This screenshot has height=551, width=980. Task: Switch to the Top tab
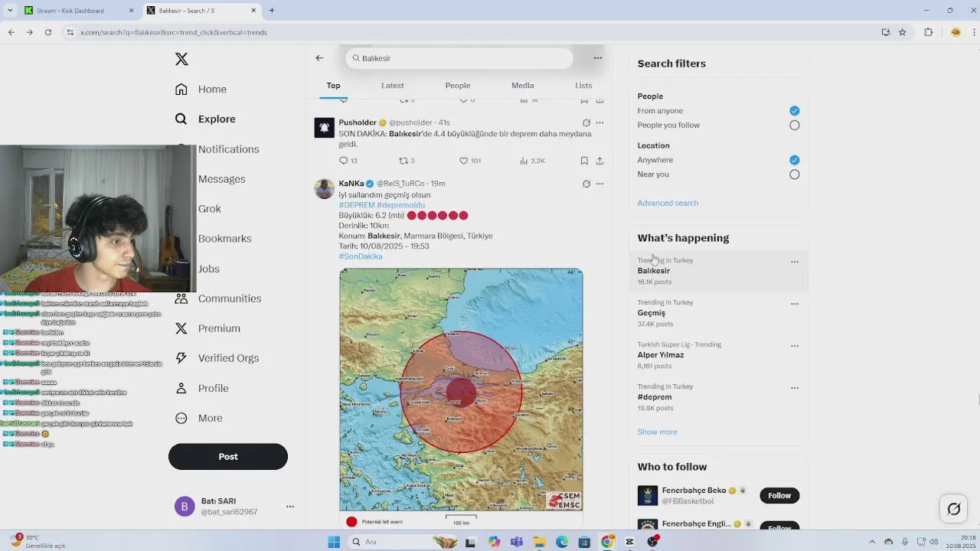tap(333, 86)
